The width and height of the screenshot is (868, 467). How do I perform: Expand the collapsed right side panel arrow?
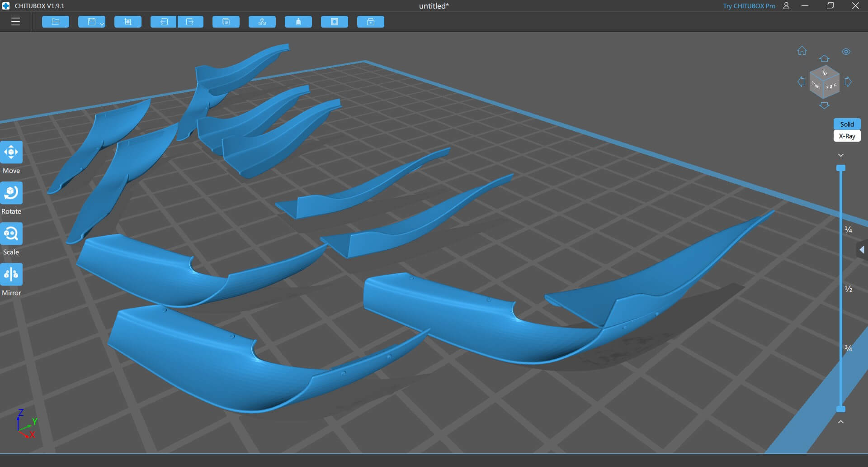[x=862, y=250]
